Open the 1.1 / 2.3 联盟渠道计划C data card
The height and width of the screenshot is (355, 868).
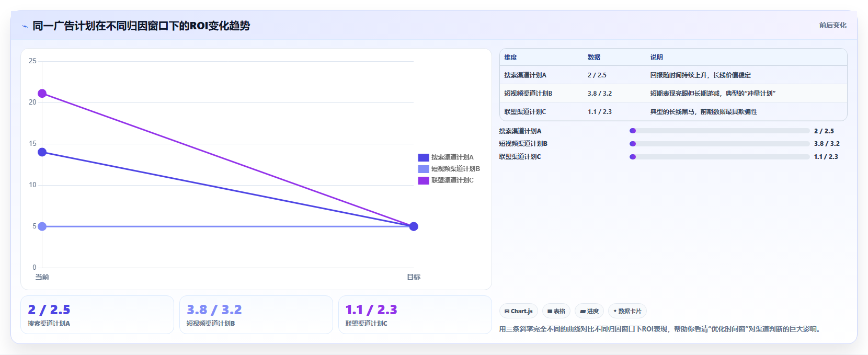pos(415,315)
